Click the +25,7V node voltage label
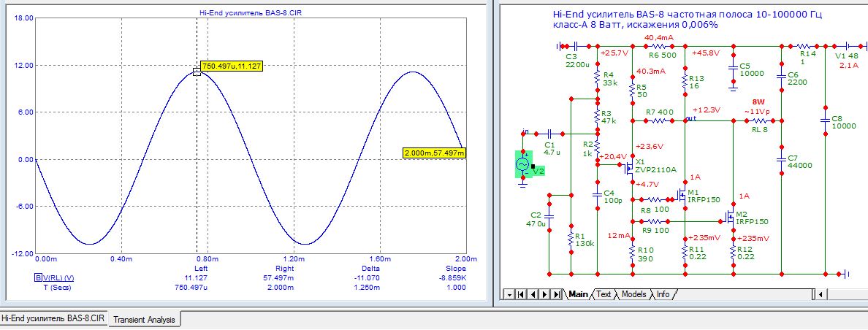Viewport: 868px width, 330px height. pyautogui.click(x=615, y=53)
